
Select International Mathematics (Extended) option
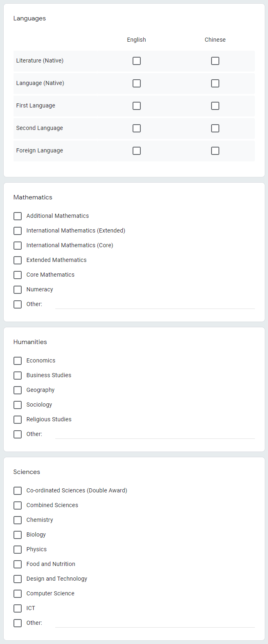pyautogui.click(x=18, y=231)
